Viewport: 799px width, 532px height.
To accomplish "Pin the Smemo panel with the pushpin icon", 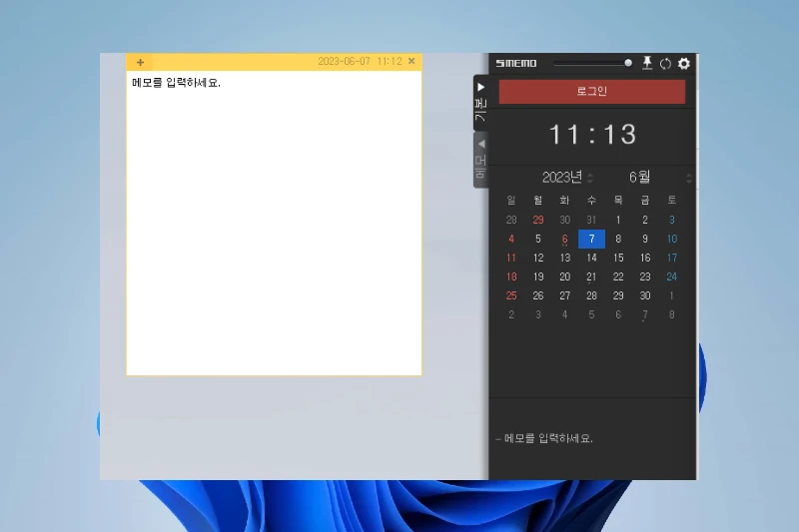I will [x=647, y=63].
